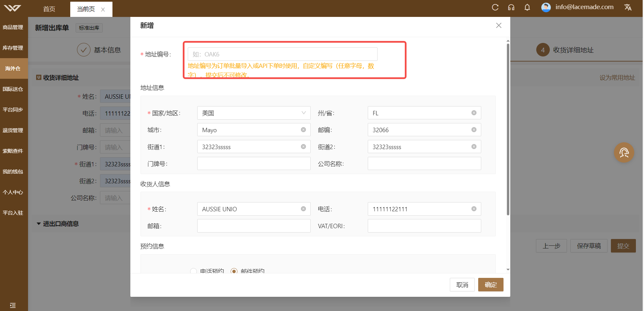The image size is (644, 311).
Task: Open the 首页 tab
Action: point(49,9)
